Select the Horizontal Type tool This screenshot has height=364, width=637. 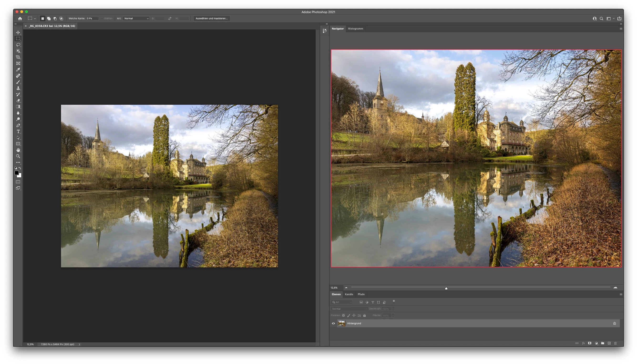click(x=18, y=131)
